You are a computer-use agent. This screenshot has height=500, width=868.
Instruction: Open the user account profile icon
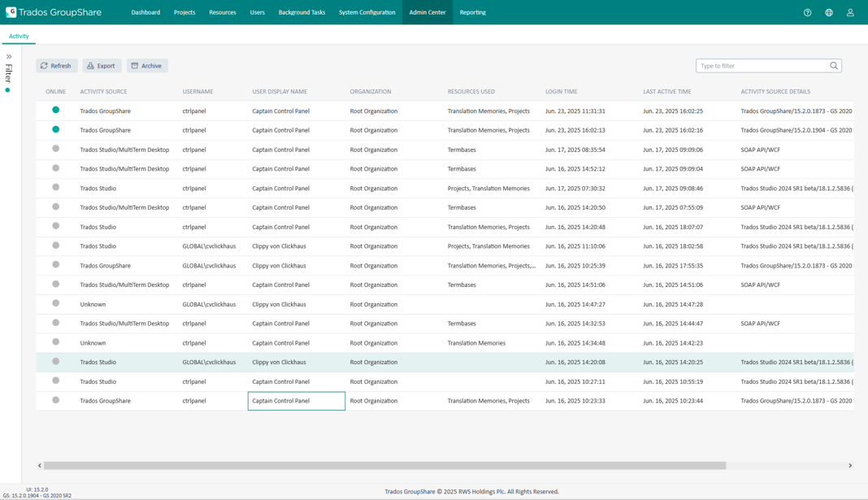coord(850,12)
